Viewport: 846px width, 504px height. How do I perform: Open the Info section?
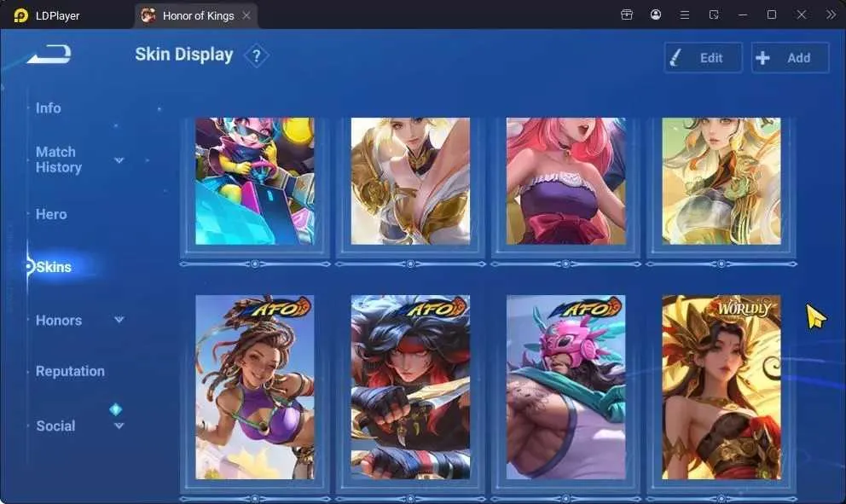pyautogui.click(x=48, y=108)
